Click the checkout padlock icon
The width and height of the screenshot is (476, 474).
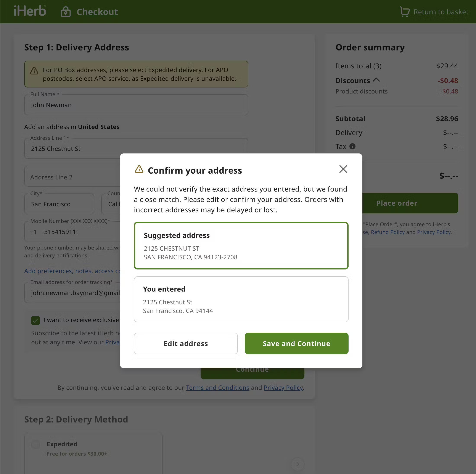[x=66, y=12]
